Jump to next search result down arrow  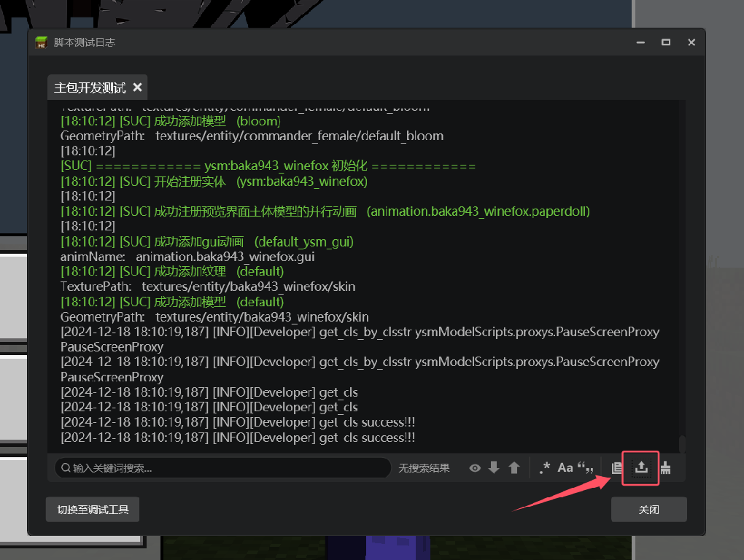[x=494, y=468]
